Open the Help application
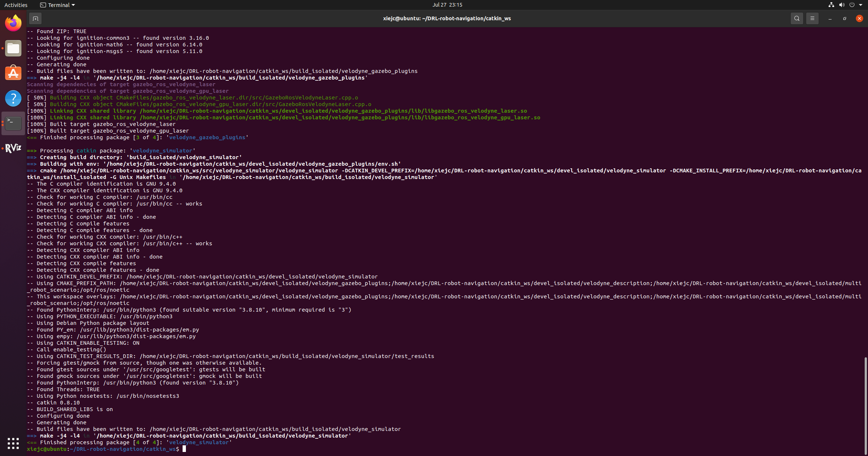Image resolution: width=868 pixels, height=456 pixels. (x=13, y=98)
